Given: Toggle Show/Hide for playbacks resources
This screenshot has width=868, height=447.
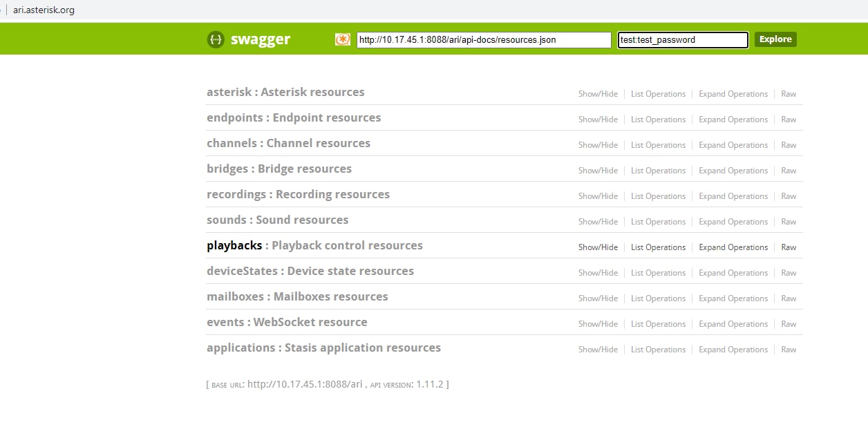Looking at the screenshot, I should pos(598,247).
